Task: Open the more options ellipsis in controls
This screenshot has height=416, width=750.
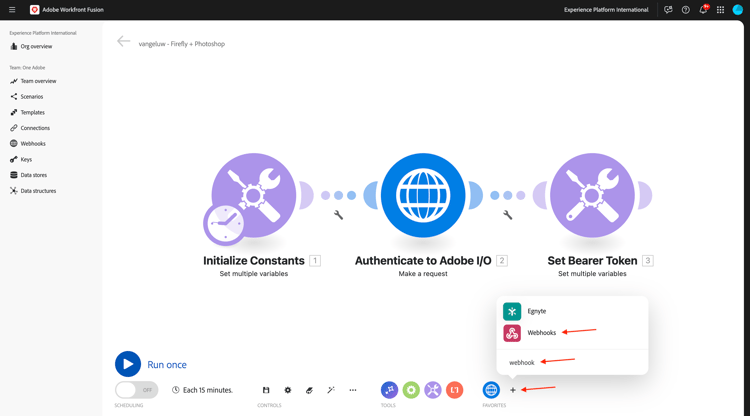Action: (353, 390)
